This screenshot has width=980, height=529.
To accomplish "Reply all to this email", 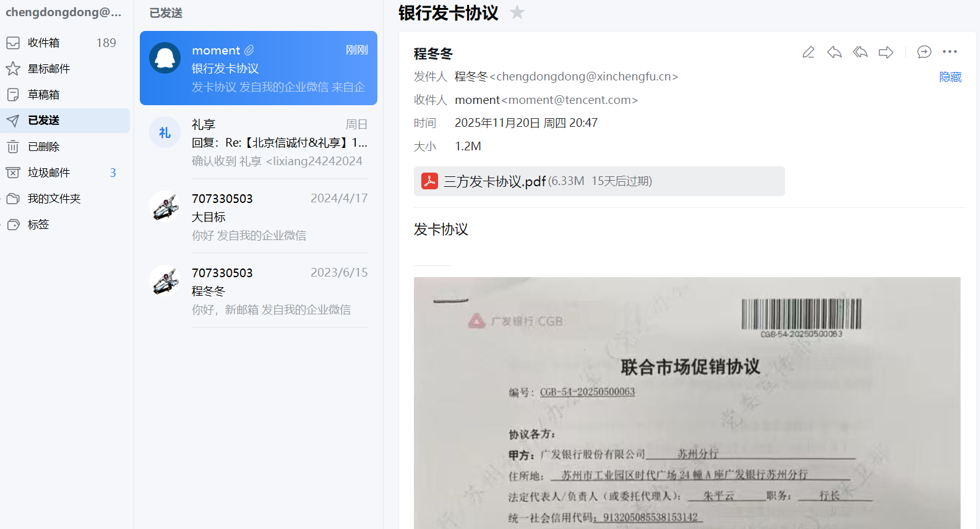I will click(x=860, y=52).
